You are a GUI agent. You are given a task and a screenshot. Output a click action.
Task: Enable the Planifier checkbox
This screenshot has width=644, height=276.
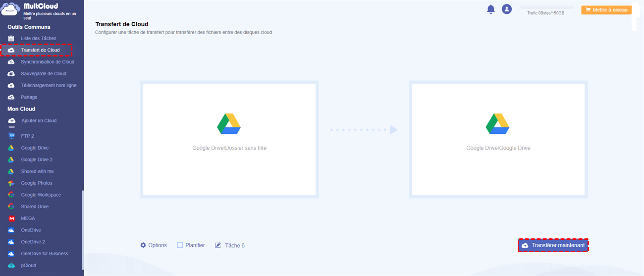(180, 245)
